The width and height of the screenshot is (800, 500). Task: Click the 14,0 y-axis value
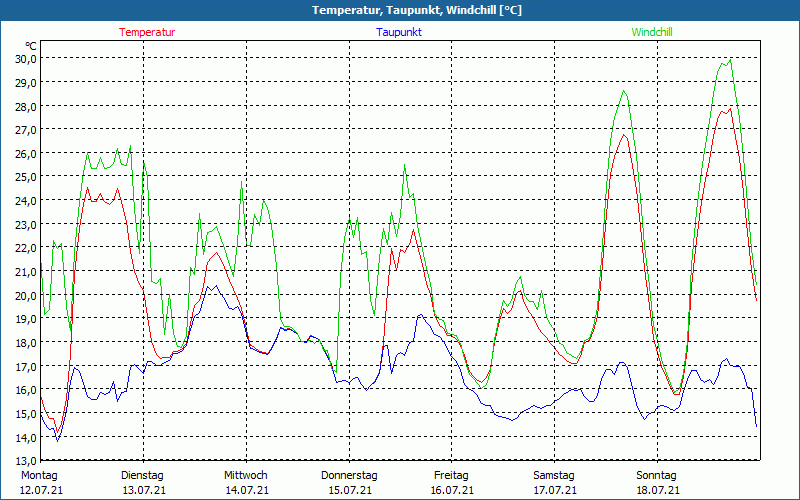click(x=25, y=437)
